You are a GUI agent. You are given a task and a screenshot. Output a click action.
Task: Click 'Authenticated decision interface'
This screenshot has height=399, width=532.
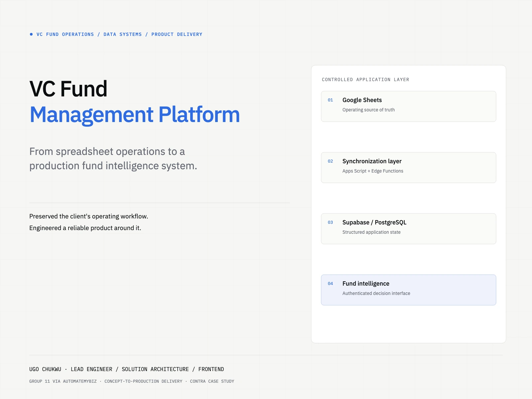pyautogui.click(x=376, y=294)
